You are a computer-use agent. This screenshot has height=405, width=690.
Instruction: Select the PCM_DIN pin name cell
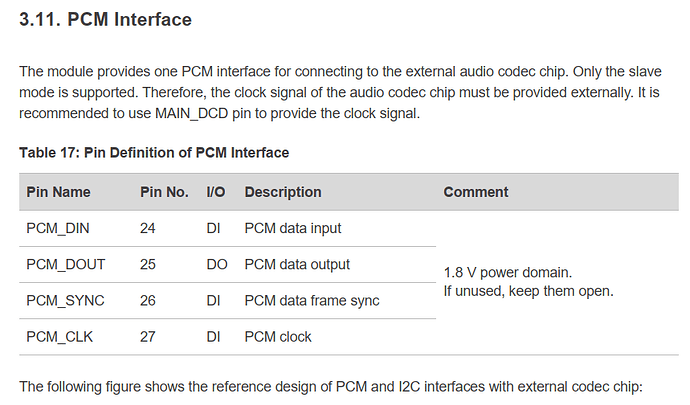pyautogui.click(x=58, y=228)
